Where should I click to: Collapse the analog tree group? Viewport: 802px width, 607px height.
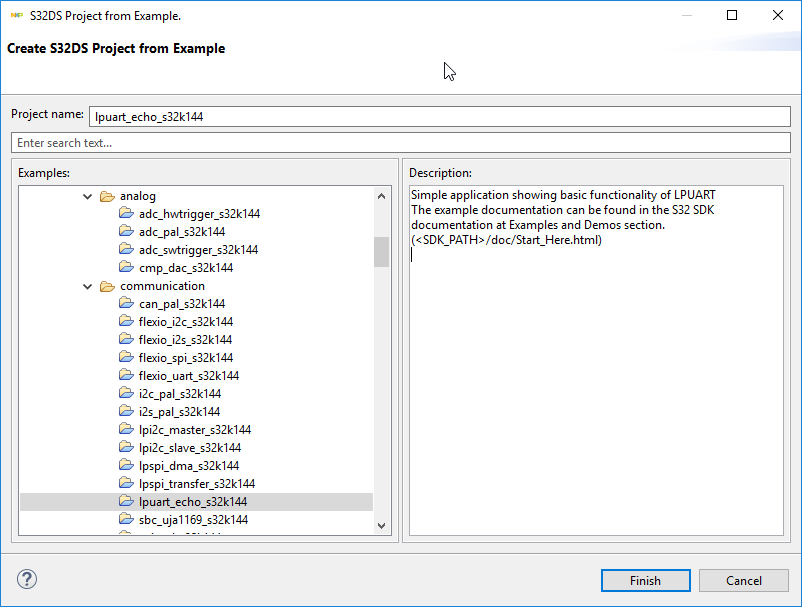click(x=88, y=196)
